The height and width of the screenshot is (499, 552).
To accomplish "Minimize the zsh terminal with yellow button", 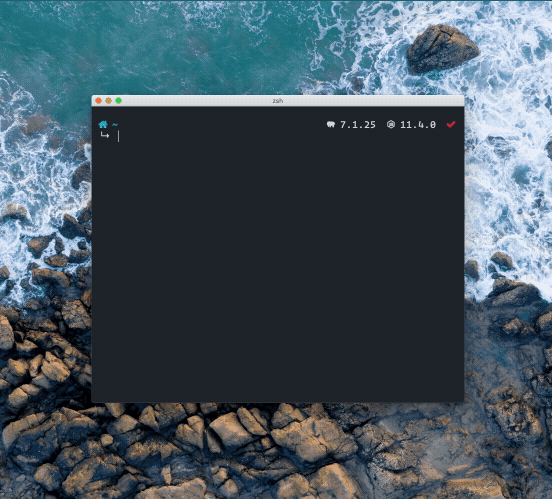I will click(x=108, y=101).
